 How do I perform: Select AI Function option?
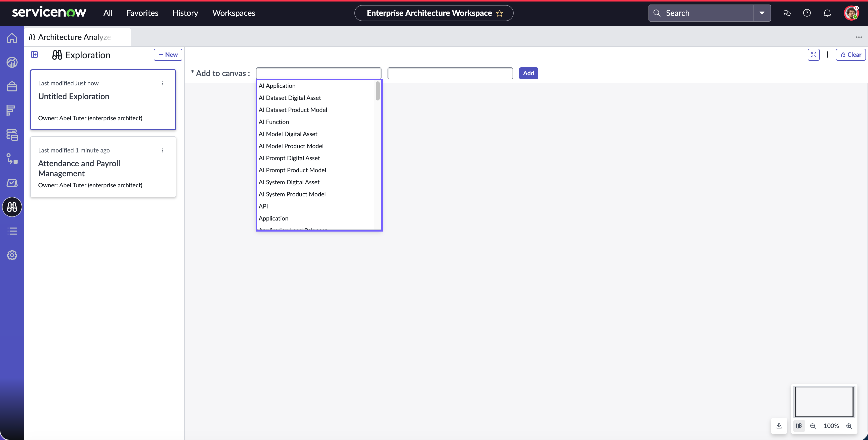[316, 122]
